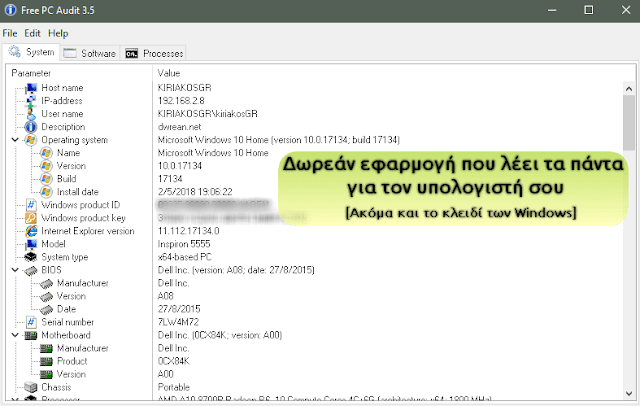Screen dimensions: 640x406
Task: Click the value 11.112.17134.0
Action: click(x=189, y=231)
